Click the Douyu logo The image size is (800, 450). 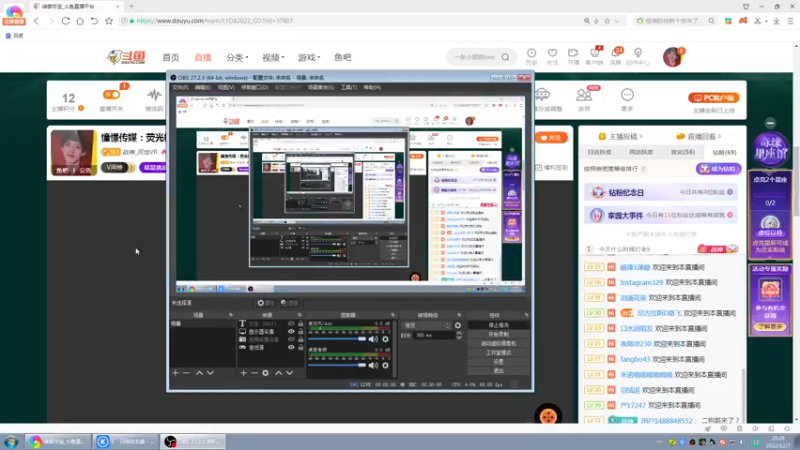click(x=126, y=57)
